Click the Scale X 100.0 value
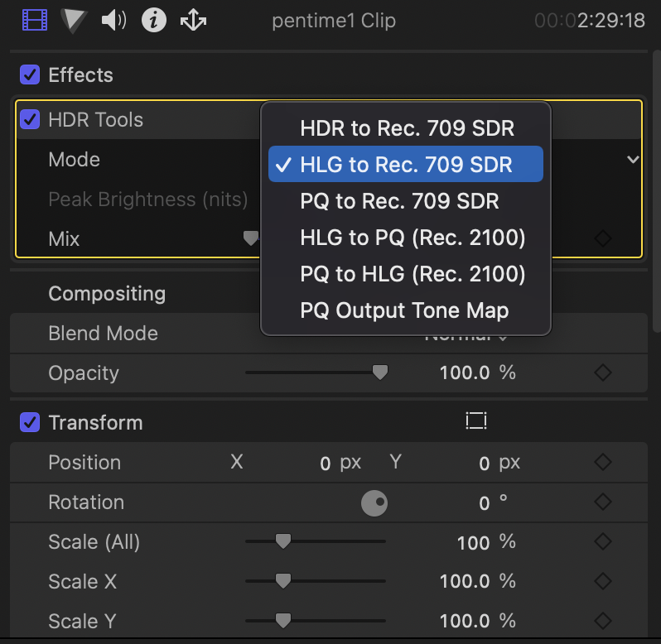This screenshot has width=661, height=644. pos(464,582)
